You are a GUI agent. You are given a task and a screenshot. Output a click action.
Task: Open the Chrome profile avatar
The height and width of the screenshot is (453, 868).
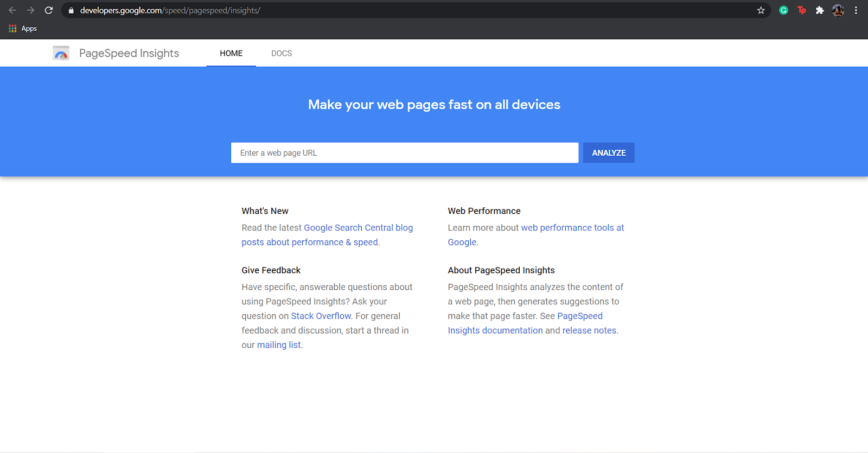tap(838, 10)
